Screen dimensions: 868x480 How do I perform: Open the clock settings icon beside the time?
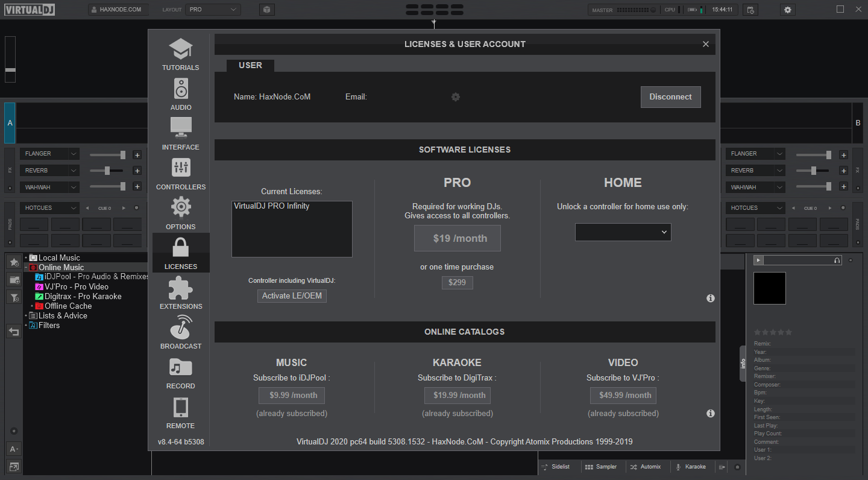coord(750,10)
